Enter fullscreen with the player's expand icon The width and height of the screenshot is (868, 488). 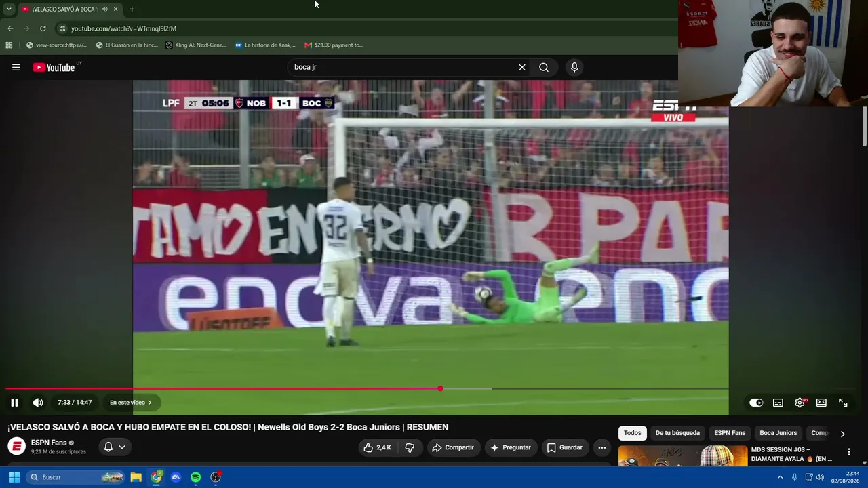click(843, 403)
